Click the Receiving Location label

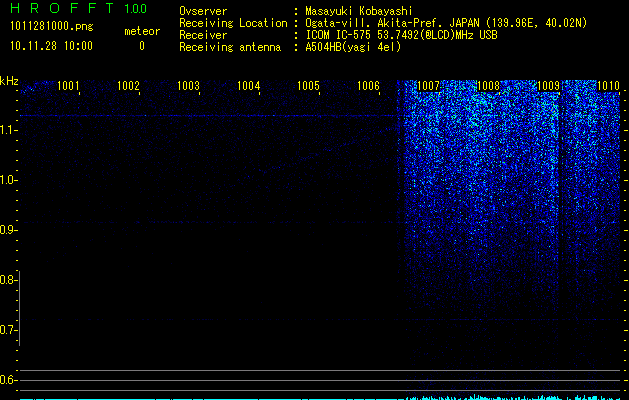click(233, 23)
